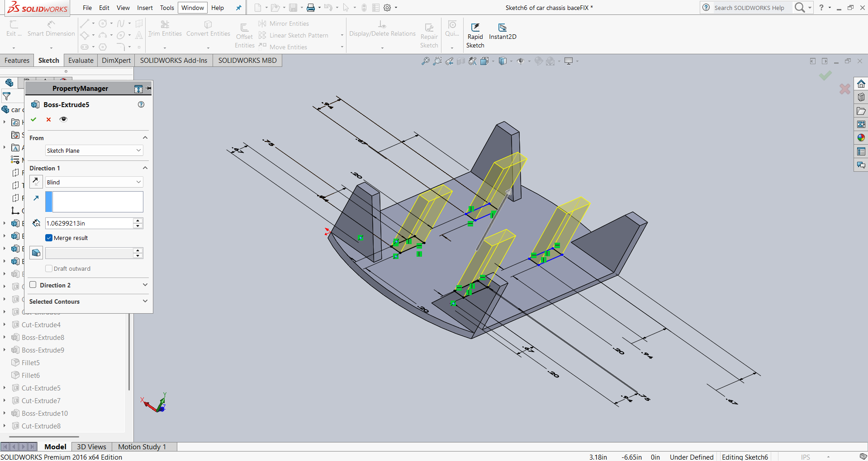
Task: Click the red Cancel X in PropertyManager
Action: pyautogui.click(x=48, y=119)
